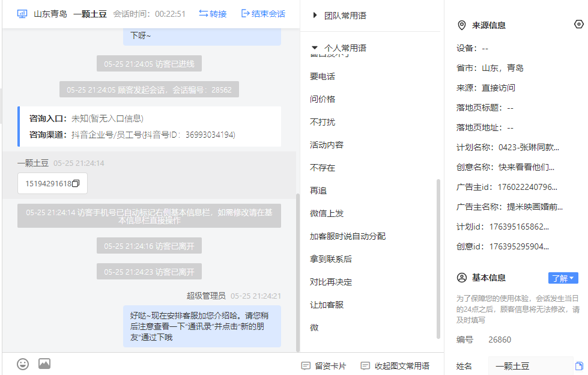This screenshot has width=588, height=375.
Task: Copy the 姓名 field value icon
Action: (579, 366)
